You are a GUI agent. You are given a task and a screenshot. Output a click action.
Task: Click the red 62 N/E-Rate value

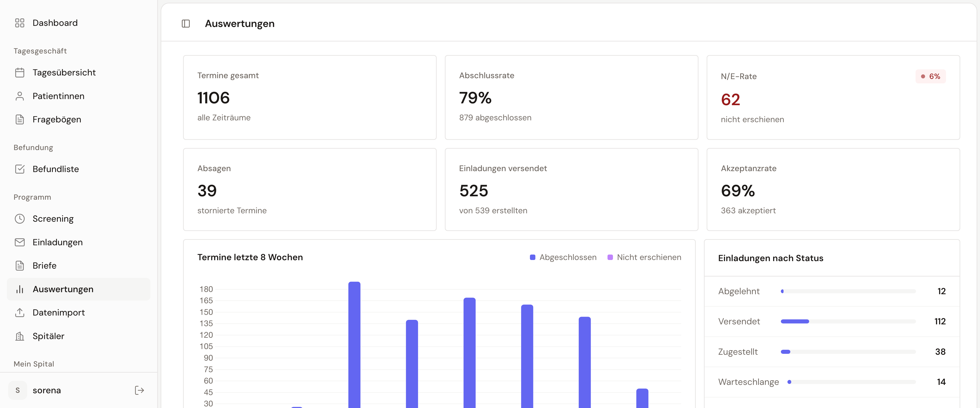click(730, 100)
